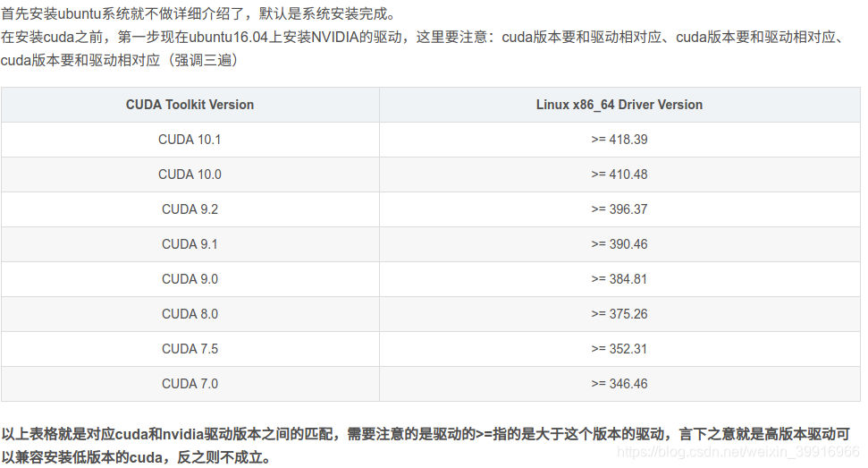Click the '>= 390.46' driver version cell
This screenshot has height=468, width=868.
tap(619, 244)
